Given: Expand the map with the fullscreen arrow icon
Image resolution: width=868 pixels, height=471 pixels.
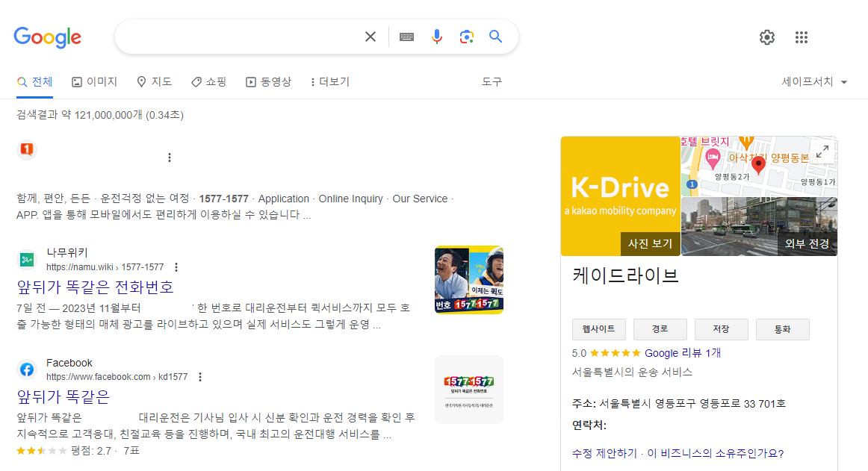Looking at the screenshot, I should click(822, 151).
